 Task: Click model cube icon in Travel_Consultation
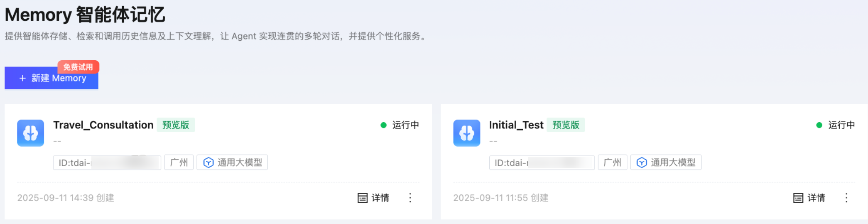208,162
